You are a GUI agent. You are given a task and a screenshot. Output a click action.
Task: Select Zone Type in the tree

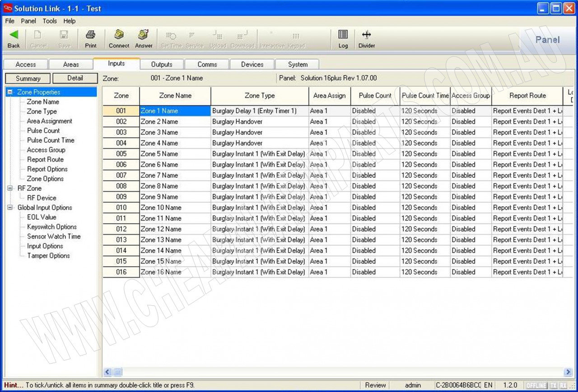click(42, 111)
